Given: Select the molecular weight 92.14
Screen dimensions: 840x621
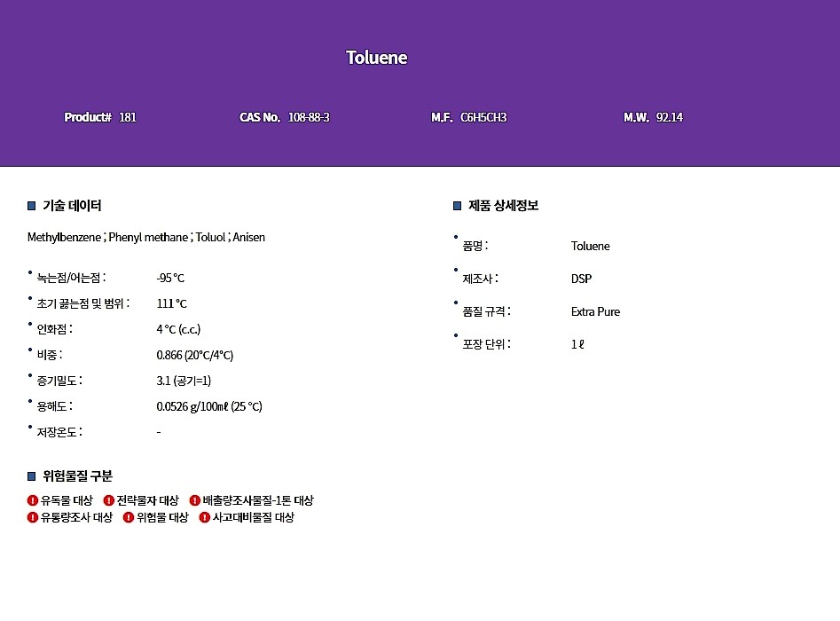Looking at the screenshot, I should [670, 117].
